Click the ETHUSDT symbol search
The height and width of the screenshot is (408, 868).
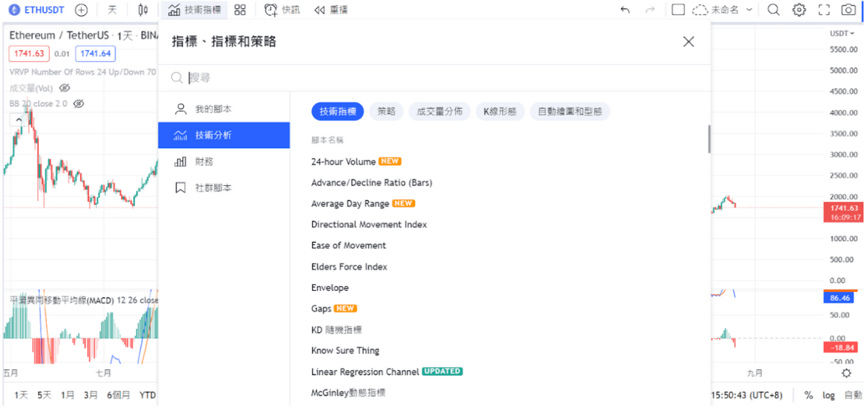tap(35, 10)
